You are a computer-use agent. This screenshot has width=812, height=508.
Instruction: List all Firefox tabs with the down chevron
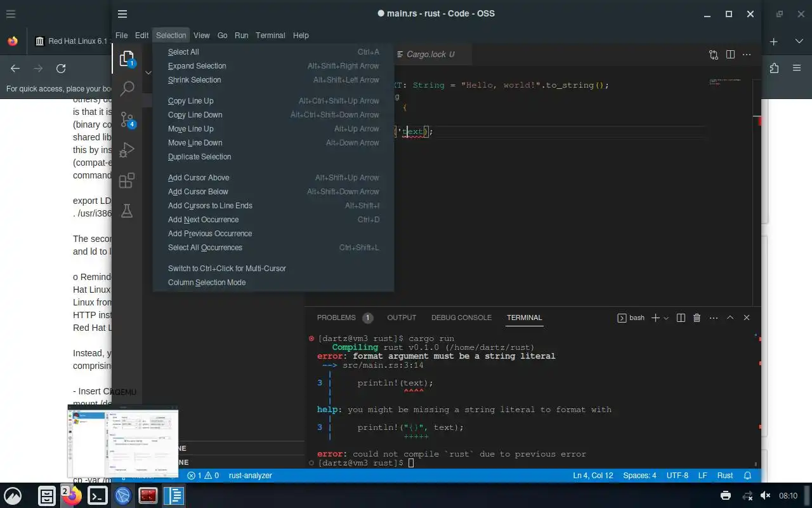click(x=799, y=41)
